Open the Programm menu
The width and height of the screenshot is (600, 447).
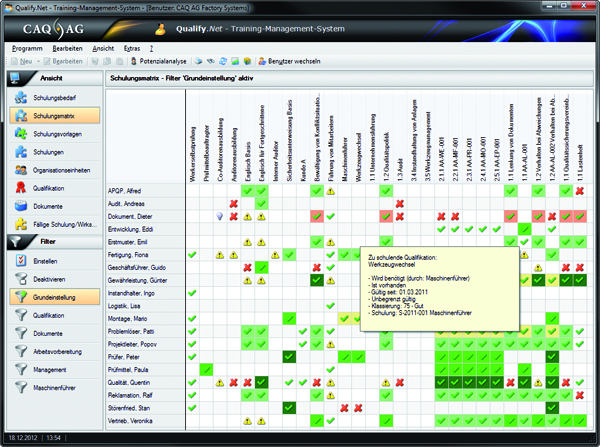point(28,47)
